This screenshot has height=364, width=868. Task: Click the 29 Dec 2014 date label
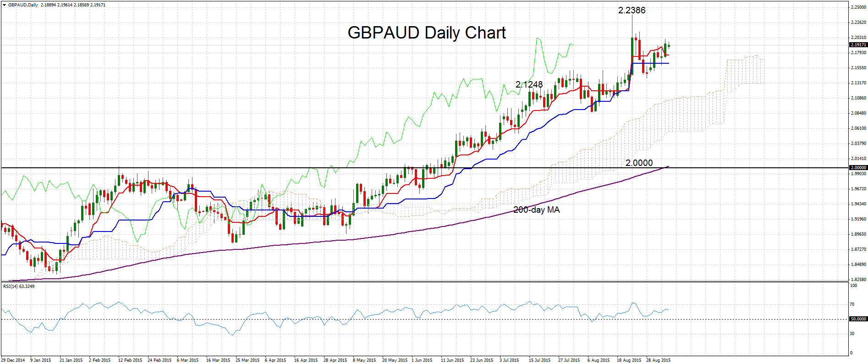tap(13, 360)
